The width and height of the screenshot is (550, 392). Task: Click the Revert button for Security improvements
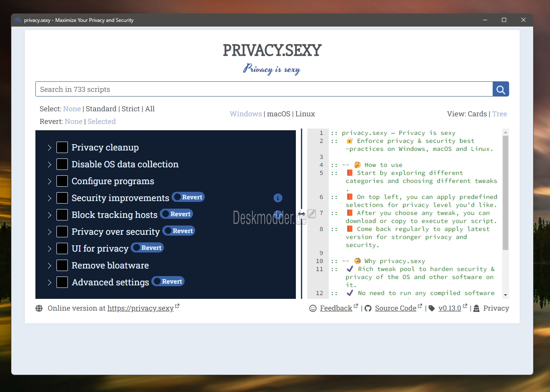188,197
